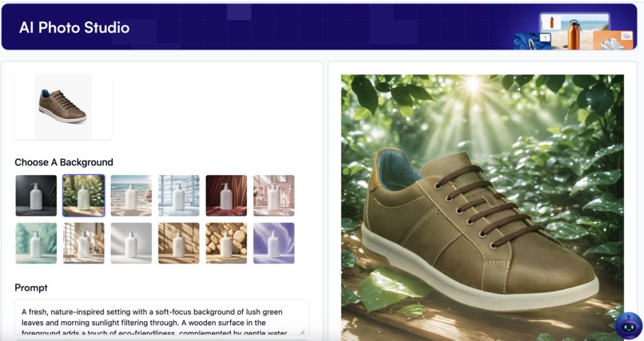Click inside the Prompt text area
Image resolution: width=644 pixels, height=341 pixels.
click(162, 317)
